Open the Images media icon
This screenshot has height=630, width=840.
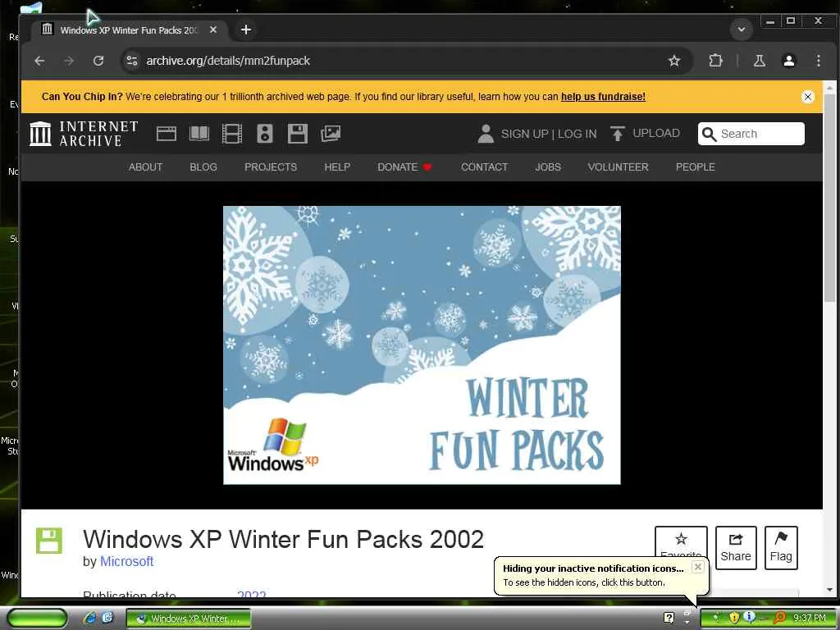click(331, 134)
